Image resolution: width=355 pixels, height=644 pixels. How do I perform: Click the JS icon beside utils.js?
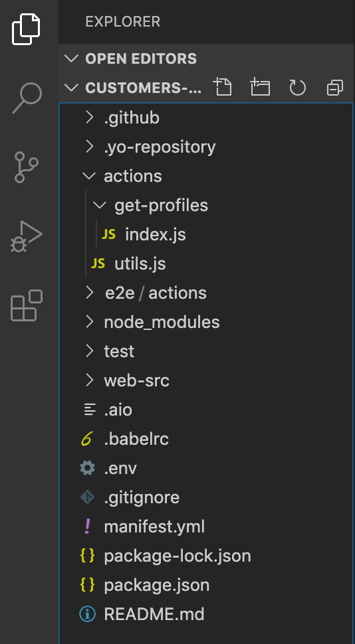tap(98, 264)
